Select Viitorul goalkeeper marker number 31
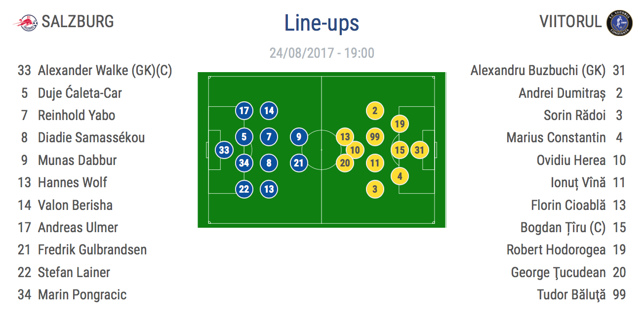This screenshot has height=329, width=644. pos(419,150)
